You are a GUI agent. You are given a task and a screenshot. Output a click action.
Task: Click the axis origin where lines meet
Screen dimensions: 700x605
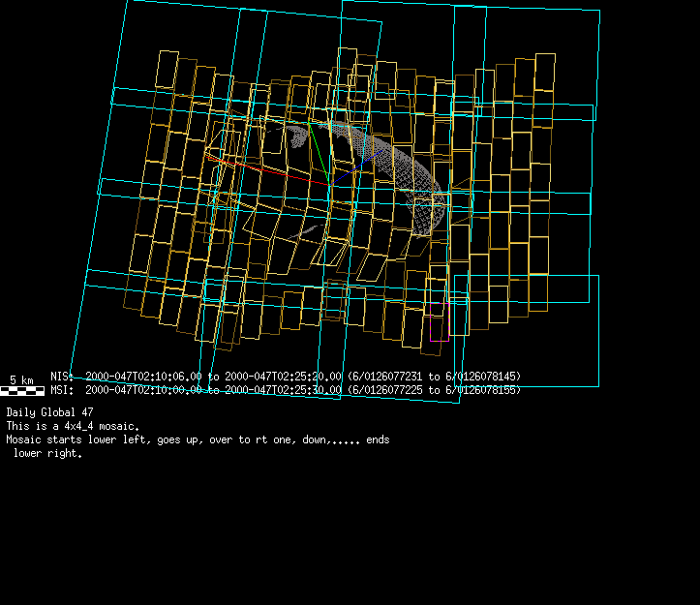point(330,184)
